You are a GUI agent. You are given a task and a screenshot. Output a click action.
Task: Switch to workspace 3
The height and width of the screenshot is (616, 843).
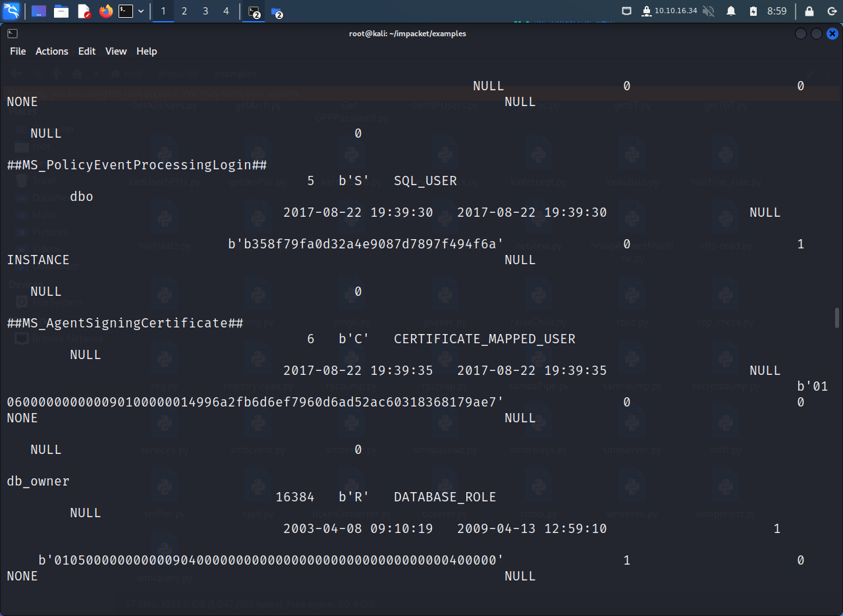click(x=205, y=11)
